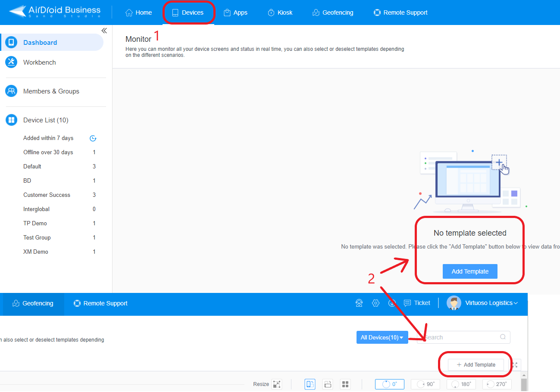Click the No template selected message

click(x=470, y=233)
